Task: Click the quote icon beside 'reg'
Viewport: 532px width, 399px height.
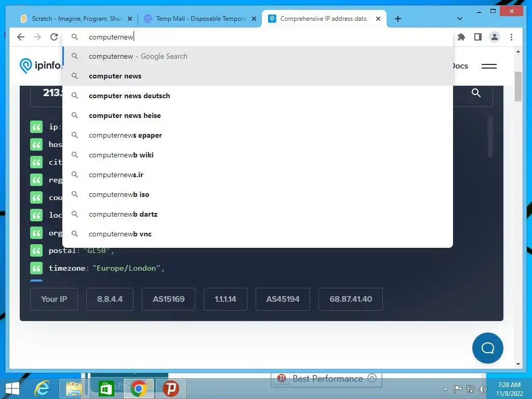Action: tap(36, 180)
